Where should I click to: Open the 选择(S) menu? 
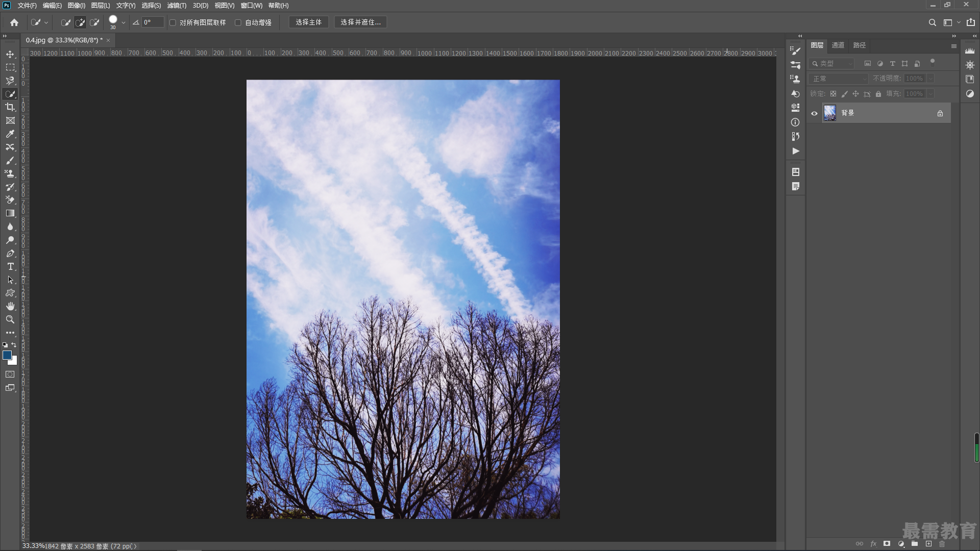pos(151,6)
